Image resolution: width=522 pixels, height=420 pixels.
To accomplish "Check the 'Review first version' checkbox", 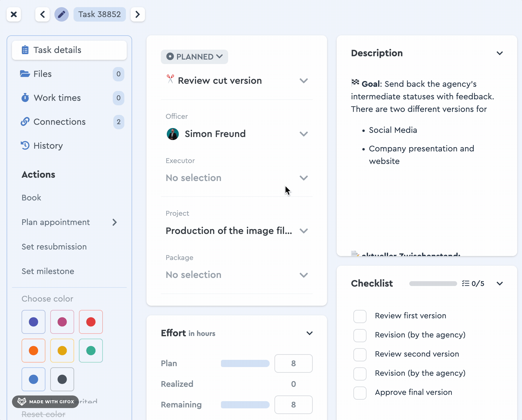I will 360,316.
